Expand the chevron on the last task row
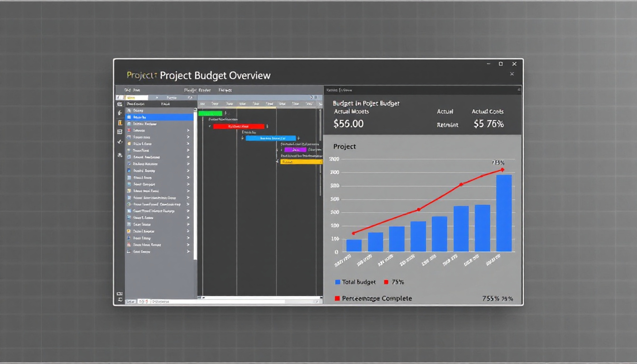Screen dimensions: 637x364 (x=188, y=252)
